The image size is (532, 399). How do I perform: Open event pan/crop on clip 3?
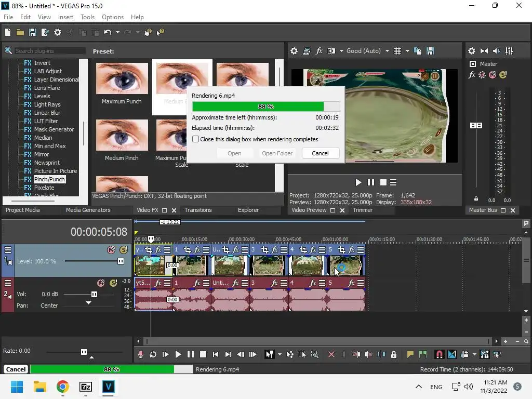point(264,250)
